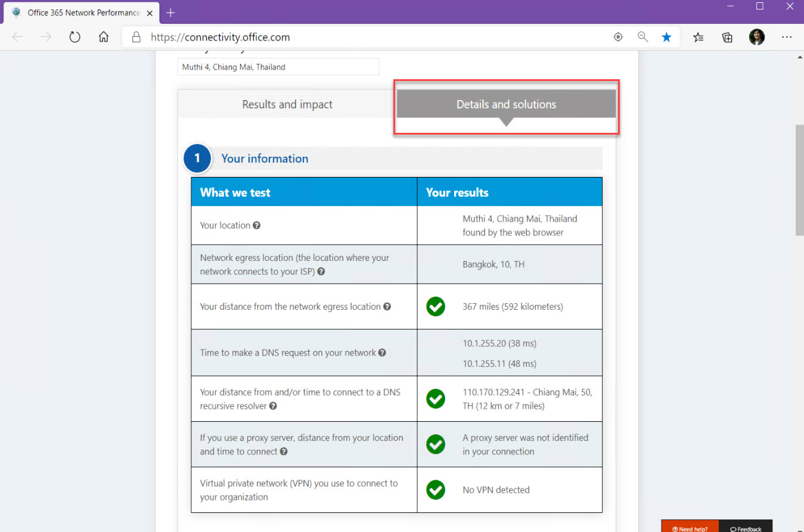
Task: Click the page vertical scrollbar thumb
Action: pos(799,179)
